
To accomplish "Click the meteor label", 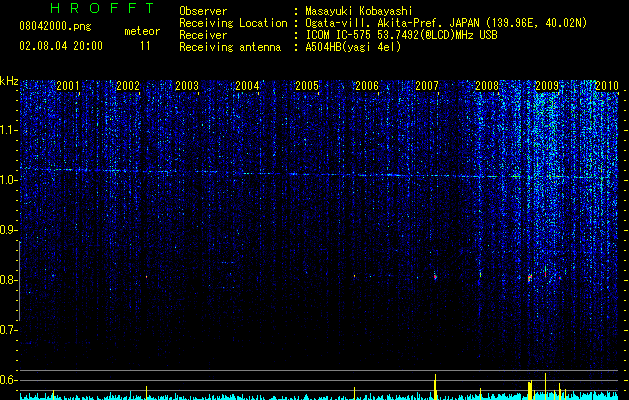I will click(142, 31).
